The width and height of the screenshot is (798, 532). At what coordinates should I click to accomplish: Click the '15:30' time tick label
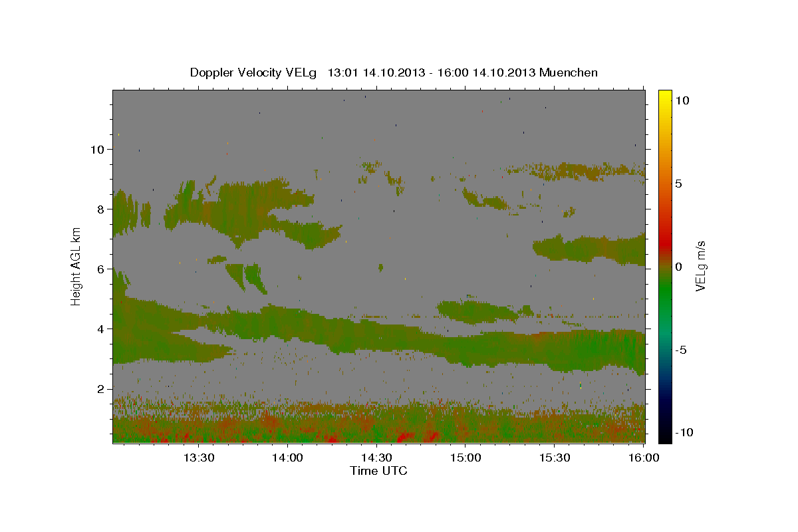click(555, 458)
